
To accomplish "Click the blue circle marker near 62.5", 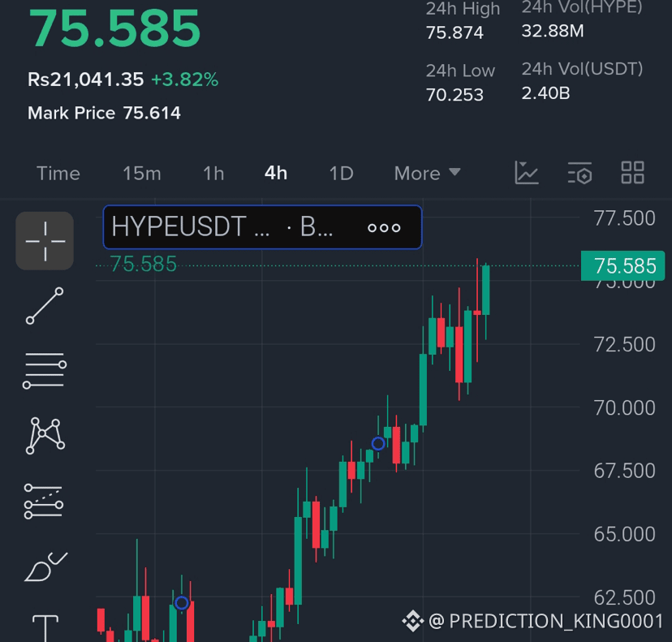I will tap(182, 603).
